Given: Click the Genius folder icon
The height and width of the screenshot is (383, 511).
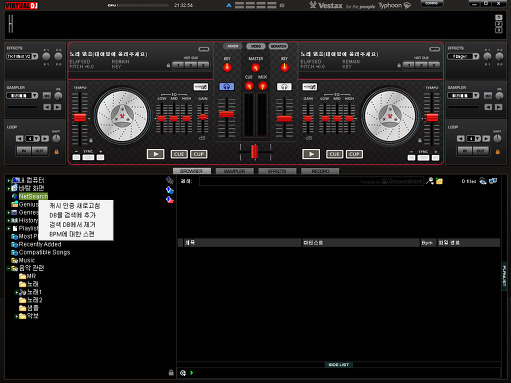Looking at the screenshot, I should tap(14, 204).
